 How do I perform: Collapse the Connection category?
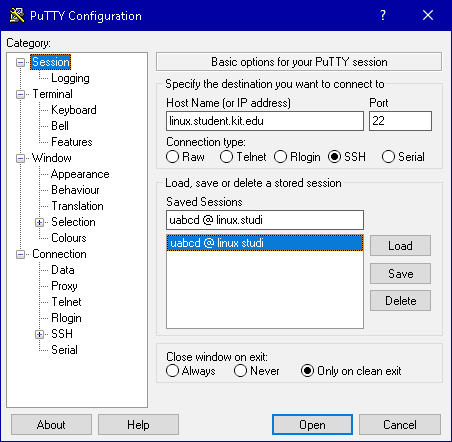(20, 254)
